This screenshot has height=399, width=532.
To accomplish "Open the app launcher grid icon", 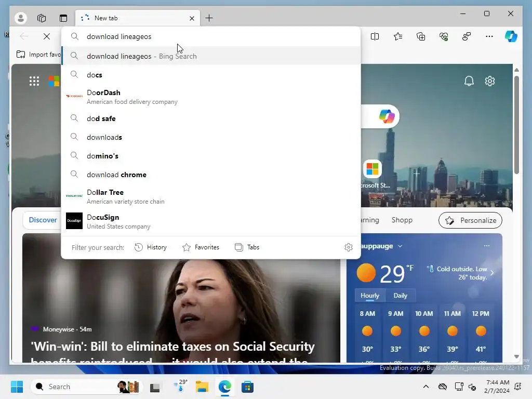I will tap(34, 81).
